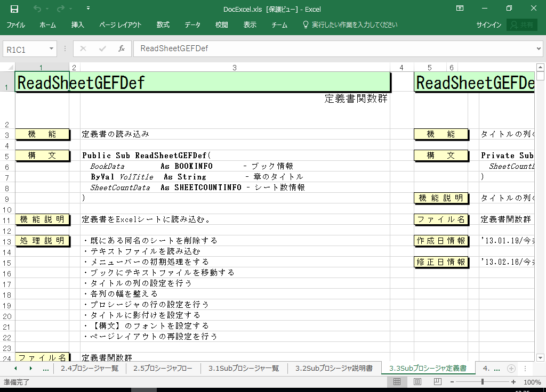Click the add new sheet plus icon
This screenshot has width=546, height=392.
point(511,368)
